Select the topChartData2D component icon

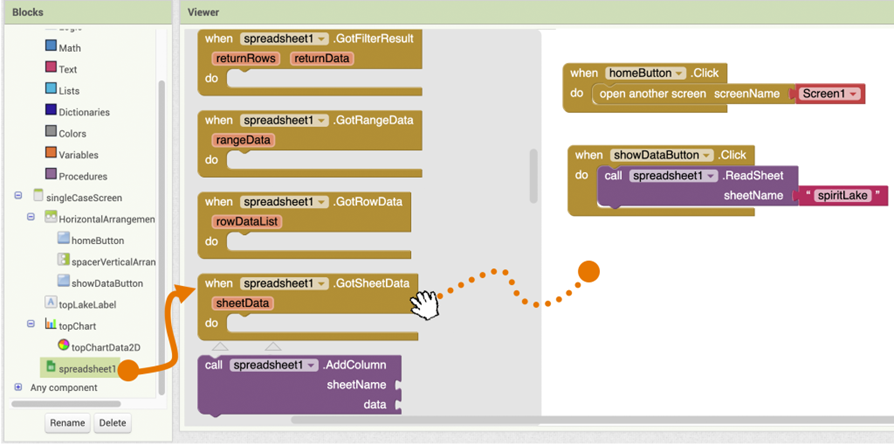pyautogui.click(x=63, y=345)
